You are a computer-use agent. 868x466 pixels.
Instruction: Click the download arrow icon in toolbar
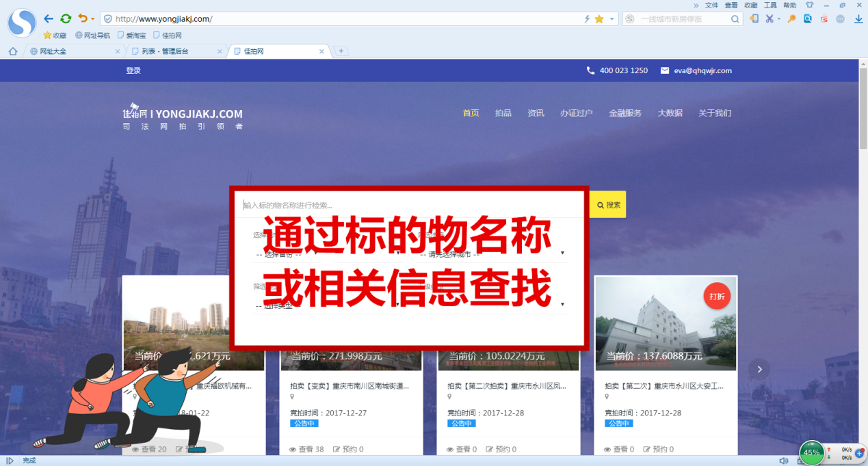pyautogui.click(x=859, y=19)
